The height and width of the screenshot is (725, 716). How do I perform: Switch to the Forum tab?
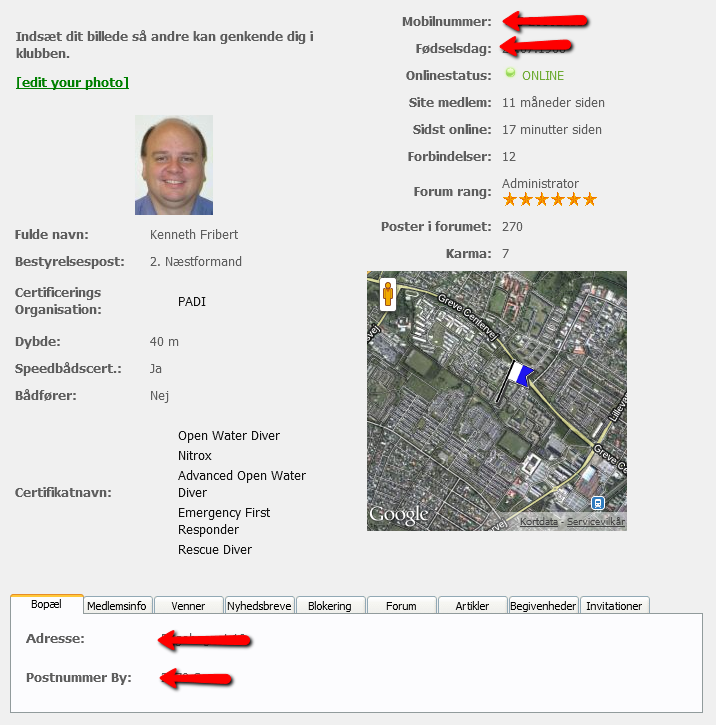coord(401,605)
